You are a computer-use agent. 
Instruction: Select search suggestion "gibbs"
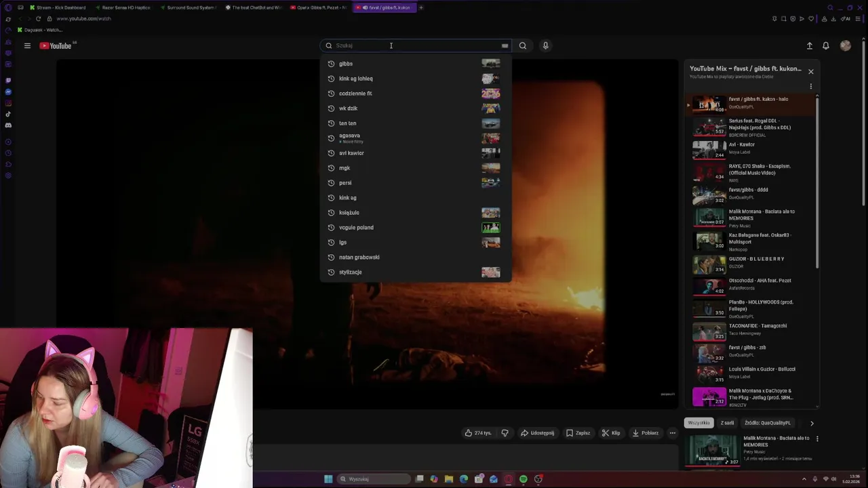[x=416, y=64]
